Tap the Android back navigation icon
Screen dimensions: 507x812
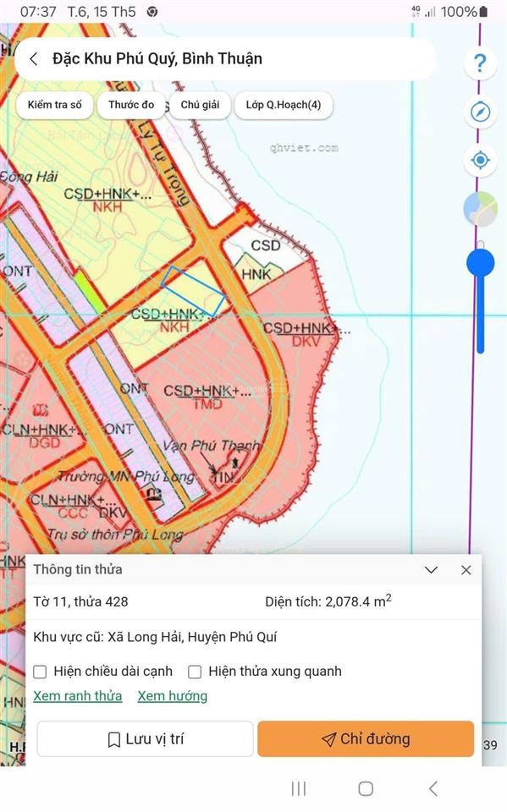point(433,788)
